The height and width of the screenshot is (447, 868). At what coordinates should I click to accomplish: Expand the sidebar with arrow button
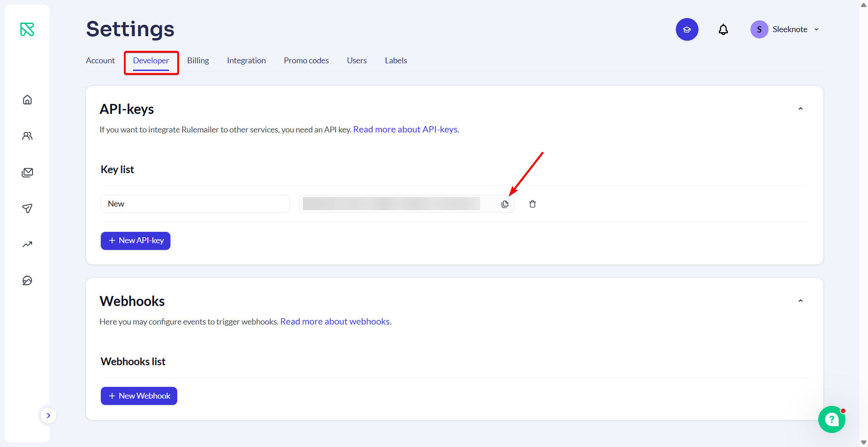(x=48, y=415)
